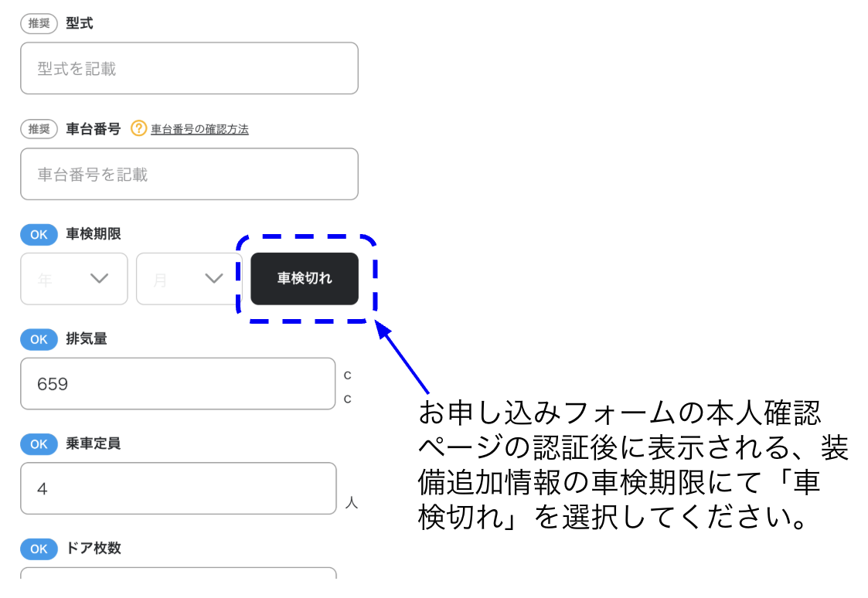The height and width of the screenshot is (598, 868).
Task: Click the 型式 input field
Action: (x=189, y=69)
